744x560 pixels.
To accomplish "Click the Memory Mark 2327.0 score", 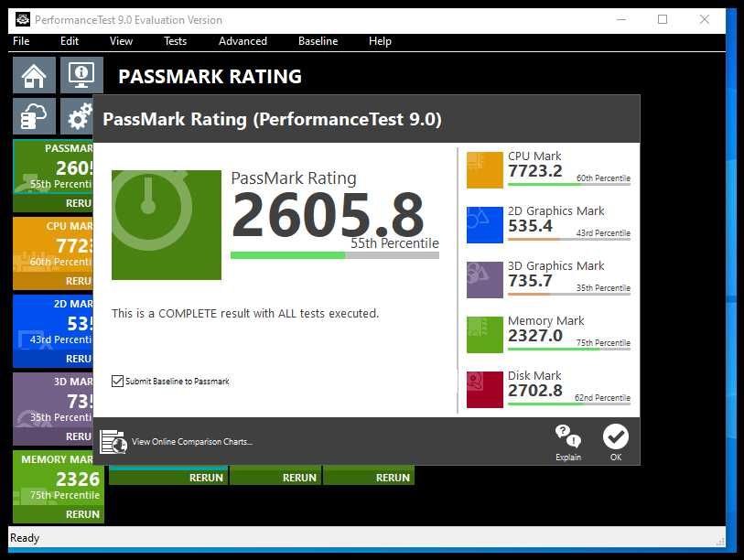I will [535, 336].
